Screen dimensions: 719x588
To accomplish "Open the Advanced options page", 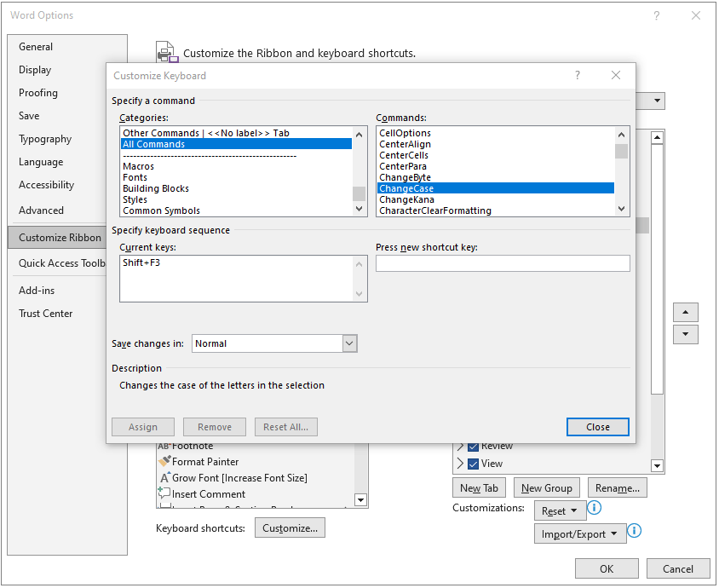I will click(41, 210).
